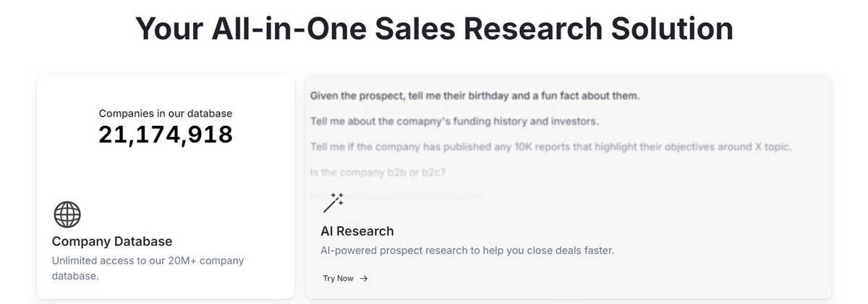The image size is (868, 304).
Task: Click the arrow next to Try Now
Action: click(364, 278)
